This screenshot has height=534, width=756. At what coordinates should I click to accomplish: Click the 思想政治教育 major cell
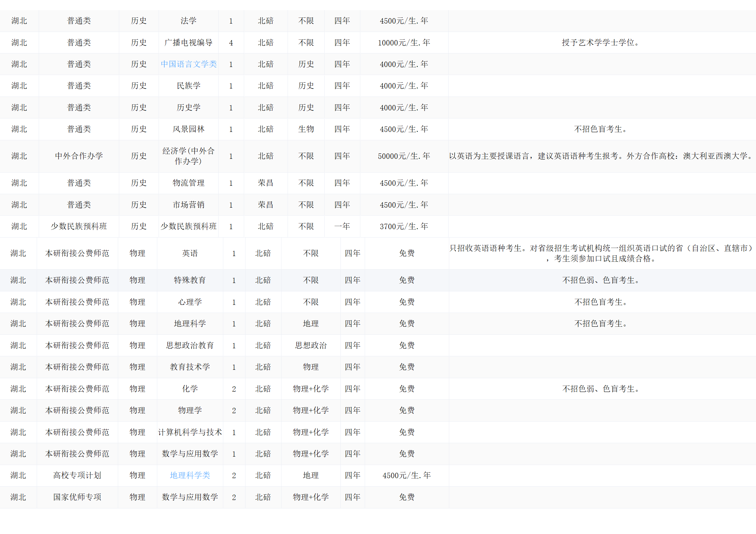(190, 346)
